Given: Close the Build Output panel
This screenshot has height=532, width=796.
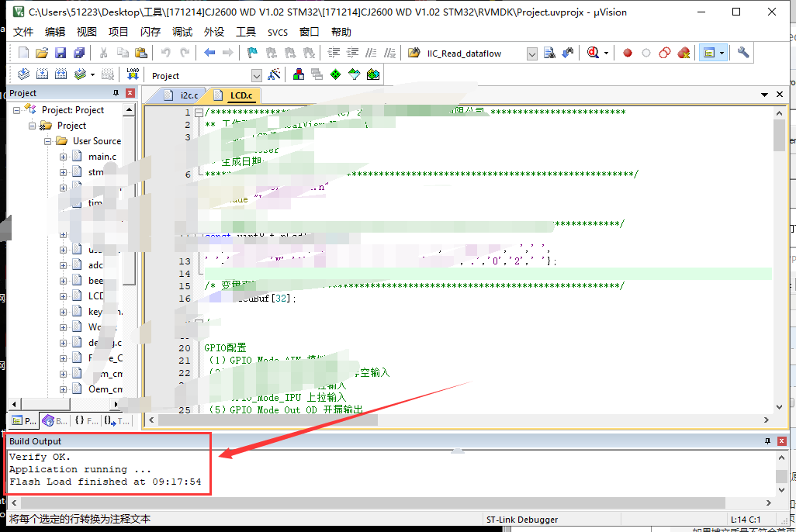Looking at the screenshot, I should 782,441.
